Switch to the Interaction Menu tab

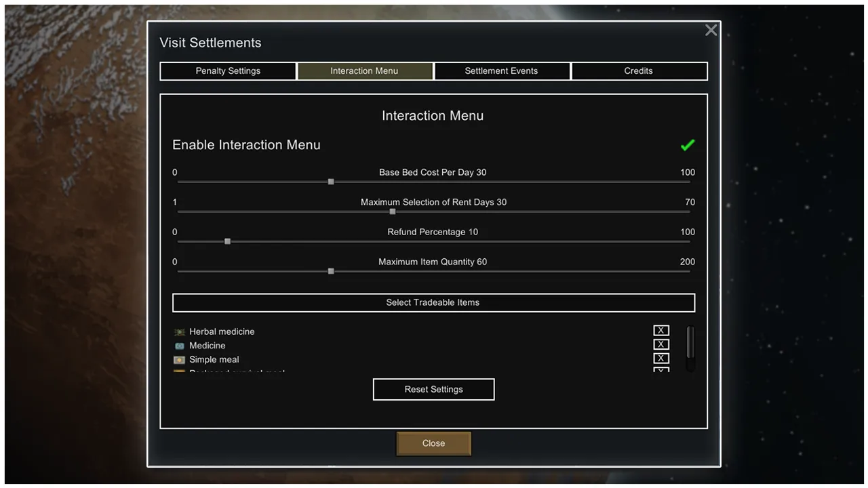(x=365, y=71)
